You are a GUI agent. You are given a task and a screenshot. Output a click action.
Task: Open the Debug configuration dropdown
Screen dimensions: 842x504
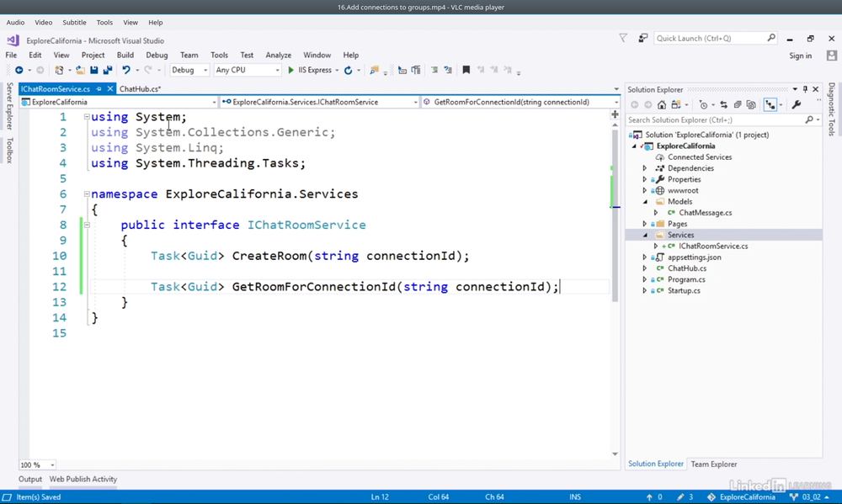click(x=189, y=70)
